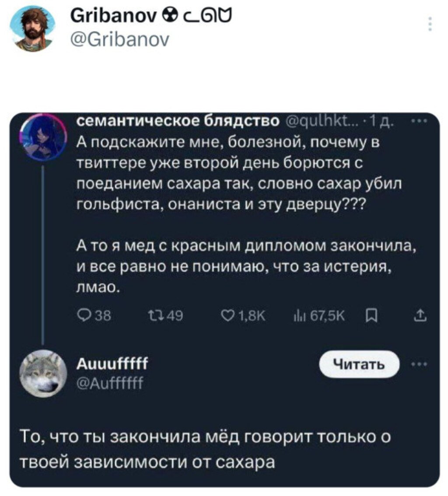
Task: Open the more options dots beside Читать
Action: point(419,364)
